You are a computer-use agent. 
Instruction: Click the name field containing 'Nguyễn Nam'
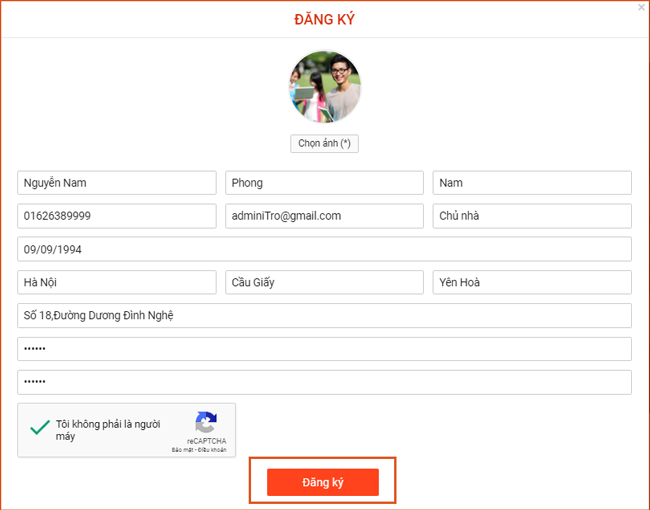[117, 183]
